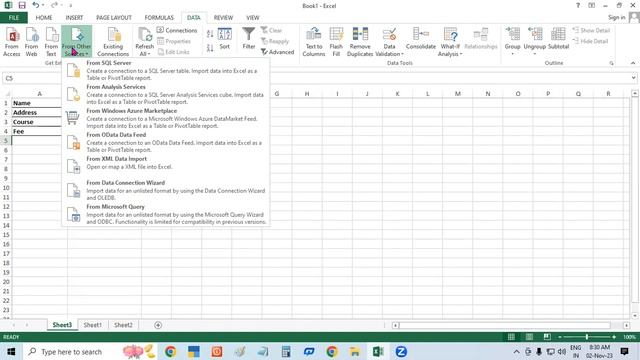Click the From Text icon
Viewport: 640px width, 360px height.
[51, 42]
